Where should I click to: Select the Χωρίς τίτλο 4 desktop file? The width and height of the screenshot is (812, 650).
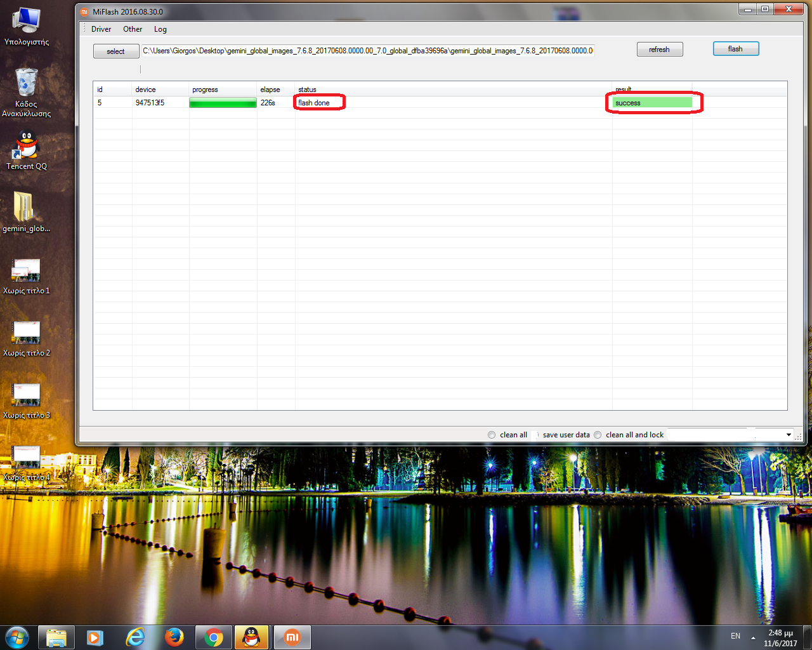pos(27,463)
